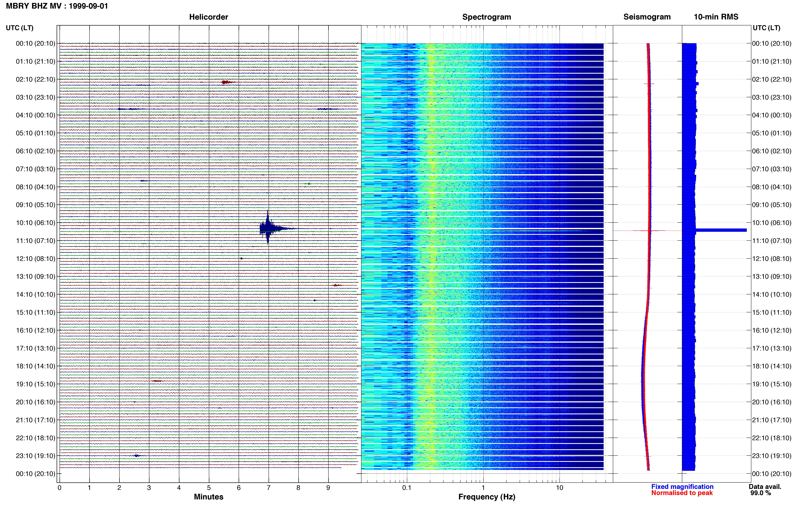Click the 18:10 (14:10) label on the helicorder axis
The image size is (812, 508).
36,366
